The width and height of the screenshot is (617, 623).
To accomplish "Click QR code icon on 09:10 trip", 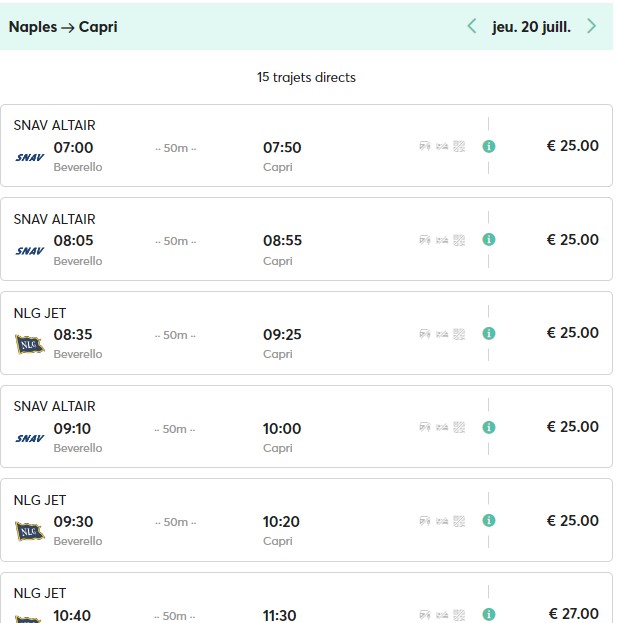I will click(459, 427).
